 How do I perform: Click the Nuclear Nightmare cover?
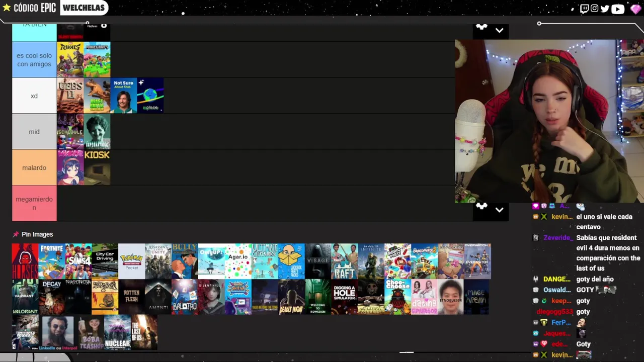click(117, 333)
